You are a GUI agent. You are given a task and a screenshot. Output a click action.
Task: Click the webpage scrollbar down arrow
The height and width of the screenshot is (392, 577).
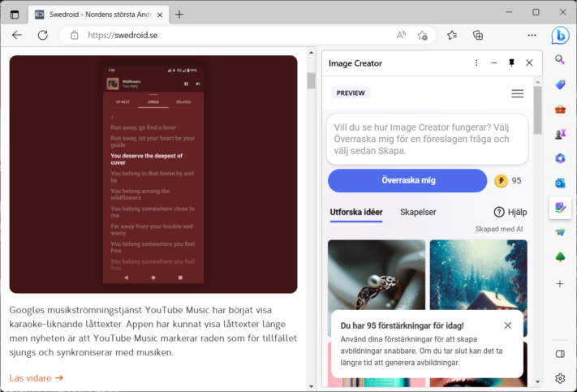(x=312, y=386)
